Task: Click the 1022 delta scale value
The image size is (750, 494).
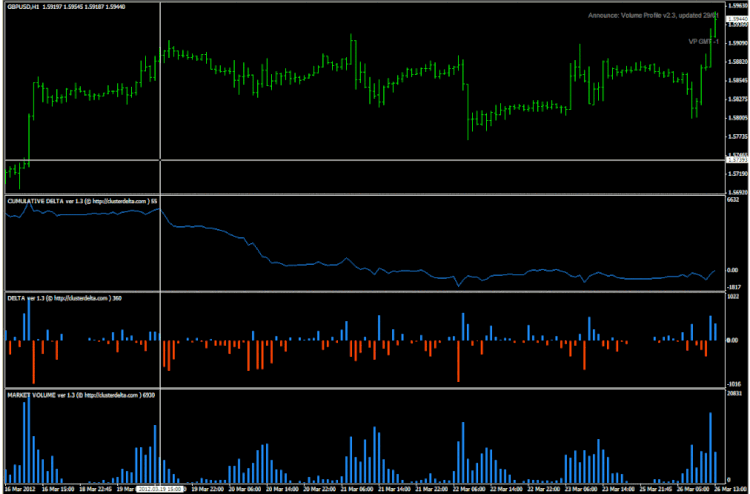Action: [732, 297]
